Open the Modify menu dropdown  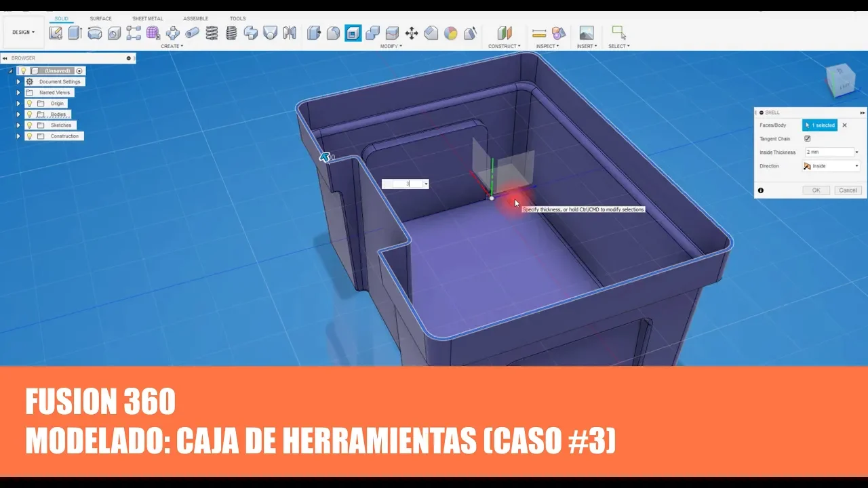click(x=391, y=46)
